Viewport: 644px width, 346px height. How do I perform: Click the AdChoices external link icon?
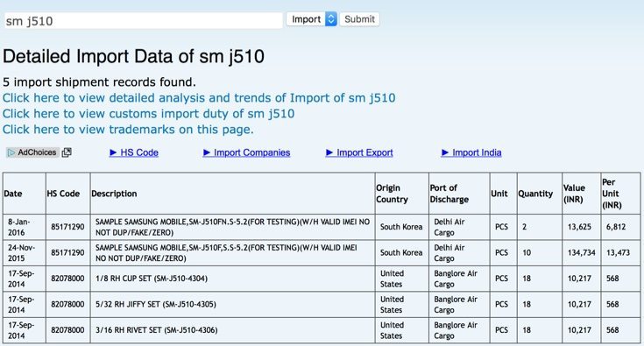pyautogui.click(x=67, y=152)
